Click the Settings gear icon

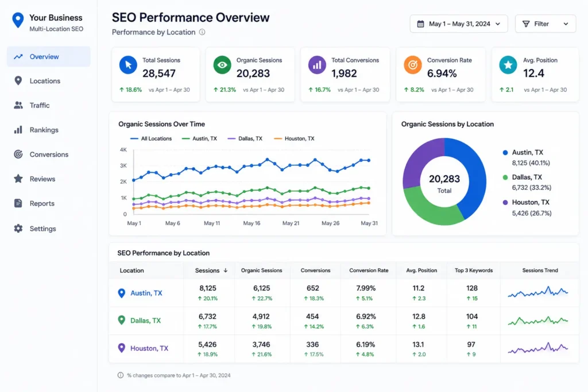(18, 228)
